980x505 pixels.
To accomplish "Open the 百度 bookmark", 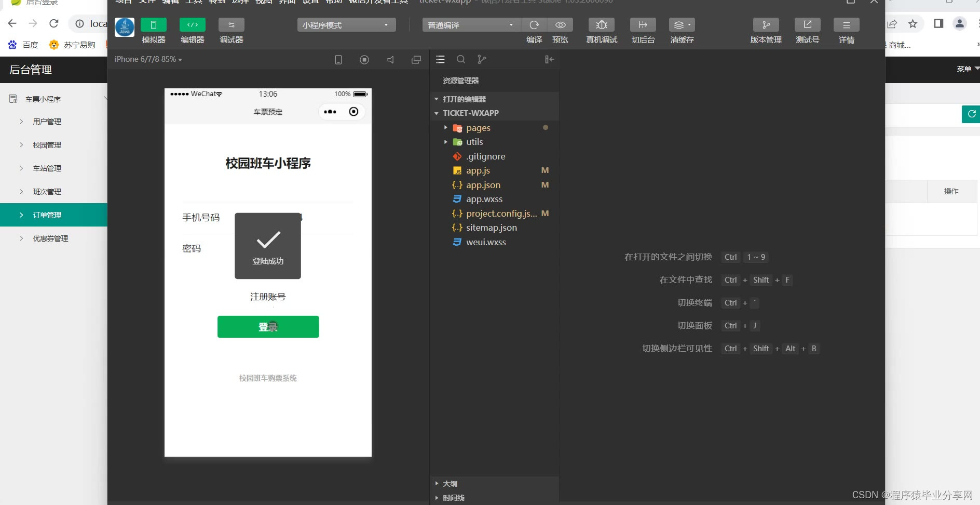I will [x=23, y=45].
